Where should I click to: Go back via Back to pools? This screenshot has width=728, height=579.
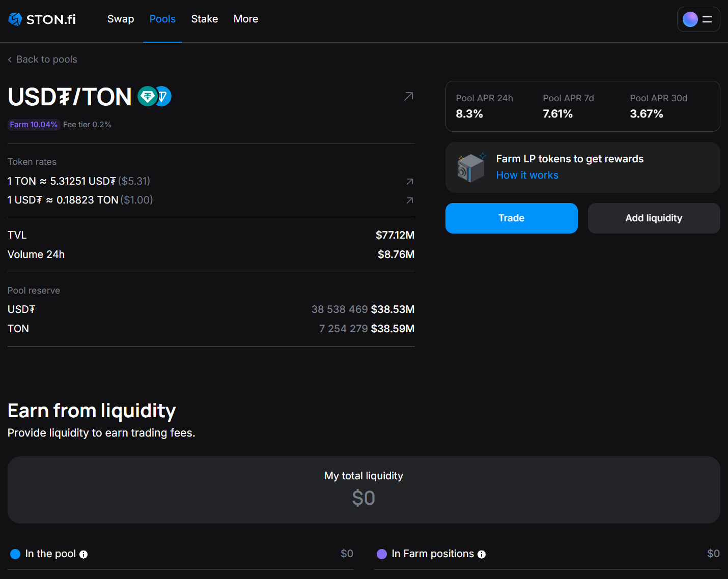click(43, 60)
